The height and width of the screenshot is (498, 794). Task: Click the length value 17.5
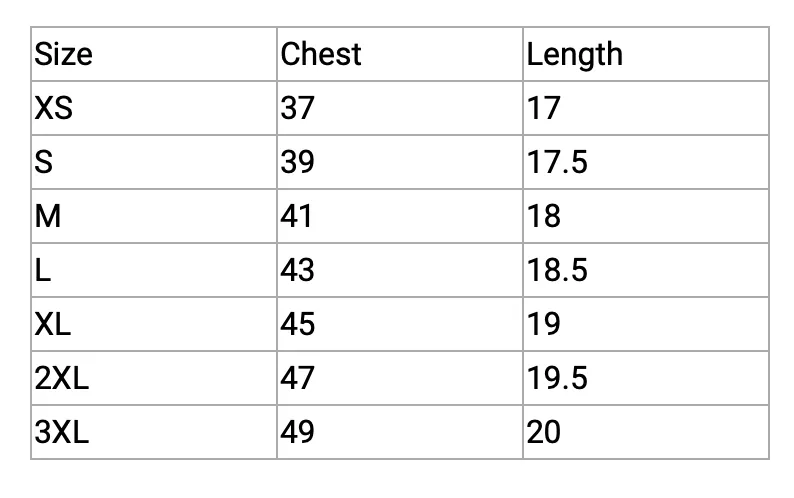point(557,162)
